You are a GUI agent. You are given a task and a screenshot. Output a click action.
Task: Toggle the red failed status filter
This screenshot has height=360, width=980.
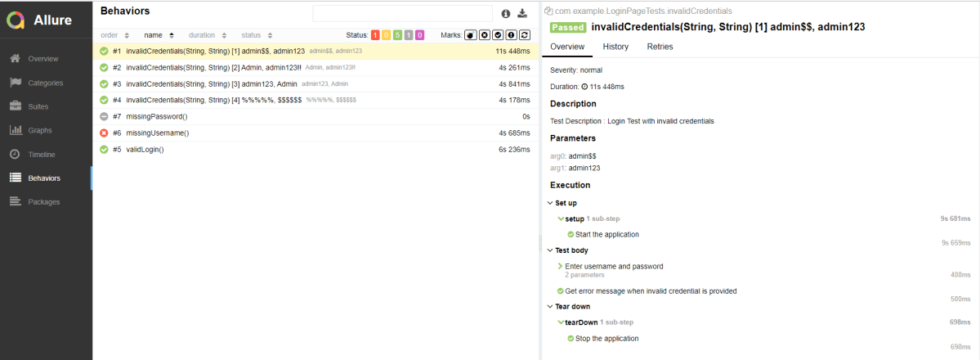click(x=375, y=35)
